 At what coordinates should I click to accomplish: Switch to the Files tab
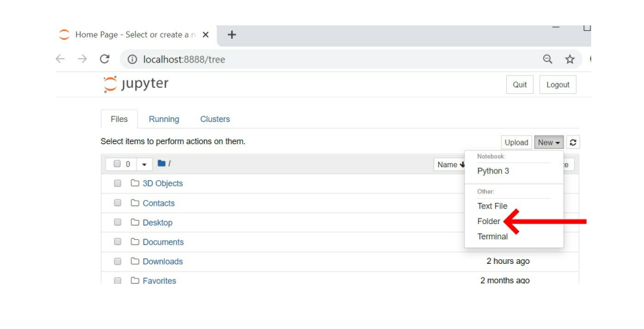click(119, 119)
